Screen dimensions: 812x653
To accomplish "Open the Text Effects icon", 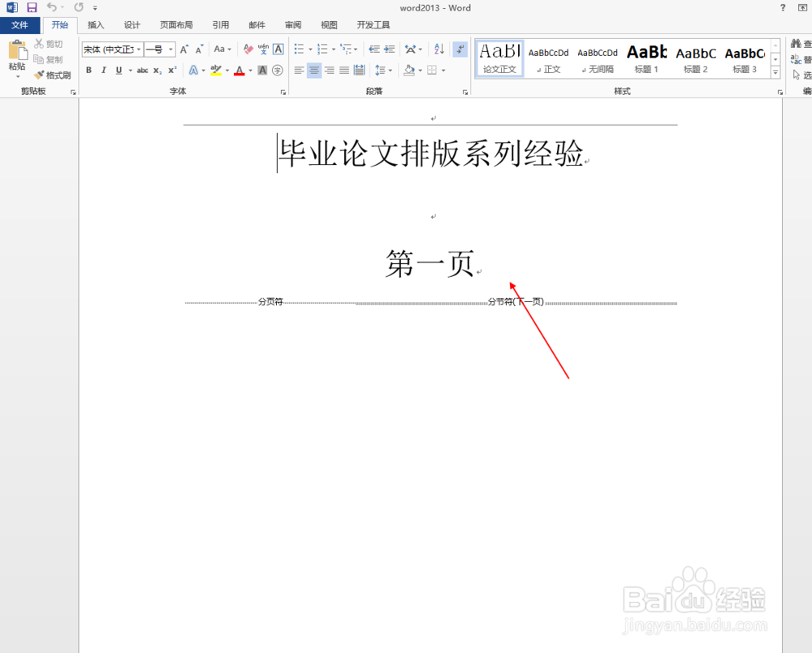I will 194,70.
